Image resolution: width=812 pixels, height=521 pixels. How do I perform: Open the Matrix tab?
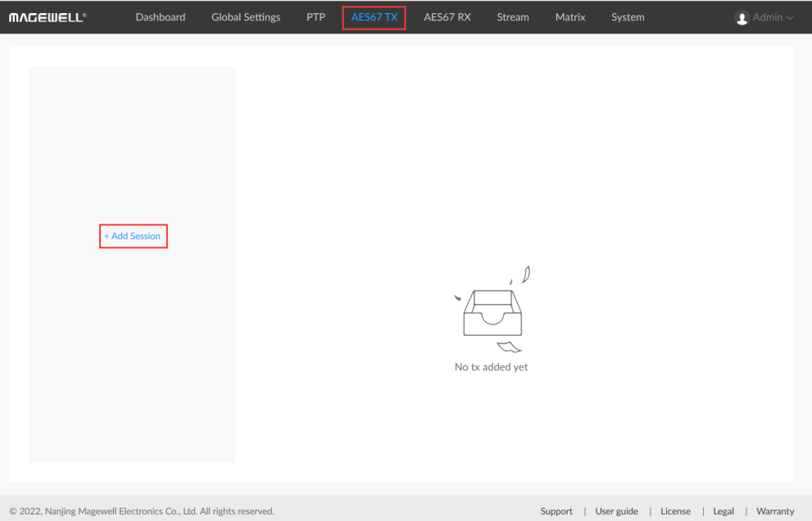click(x=570, y=17)
